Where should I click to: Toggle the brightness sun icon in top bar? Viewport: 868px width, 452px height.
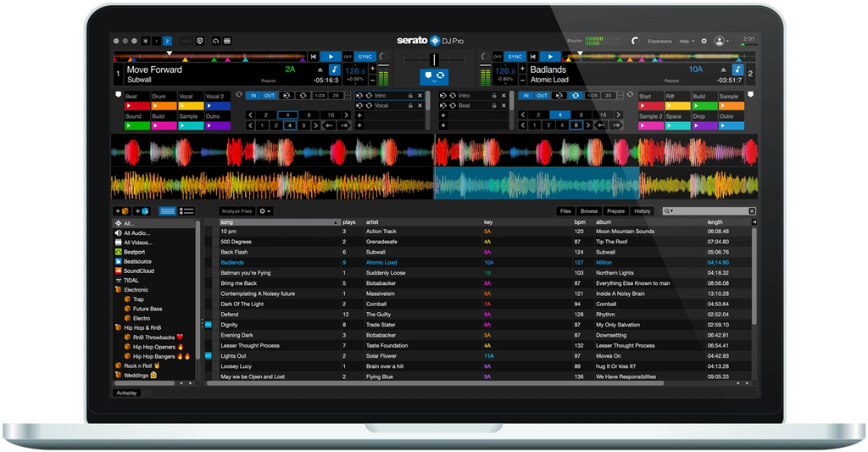146,41
